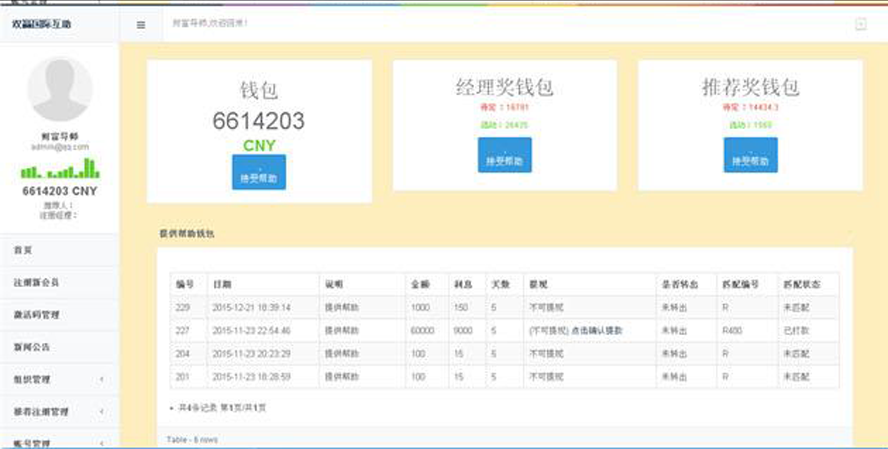
Task: Click the pagination record summary text
Action: 222,408
